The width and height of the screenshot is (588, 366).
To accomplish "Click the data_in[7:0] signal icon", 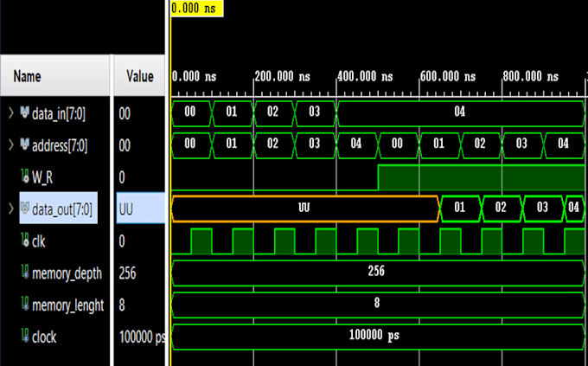I will pos(24,112).
